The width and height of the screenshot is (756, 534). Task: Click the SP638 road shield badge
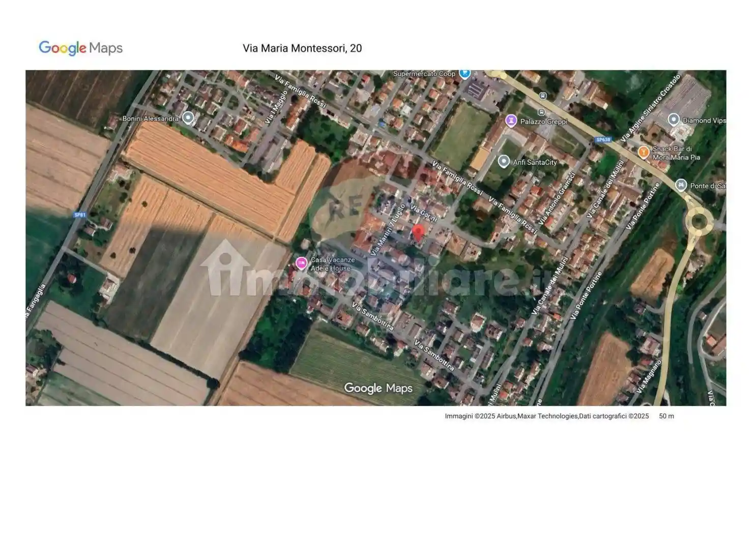(x=604, y=139)
